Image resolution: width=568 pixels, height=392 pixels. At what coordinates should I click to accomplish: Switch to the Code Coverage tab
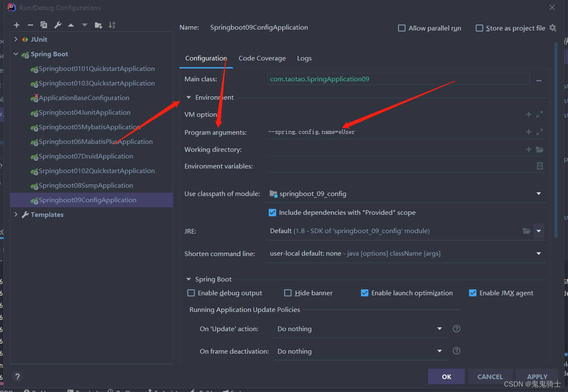click(x=262, y=58)
